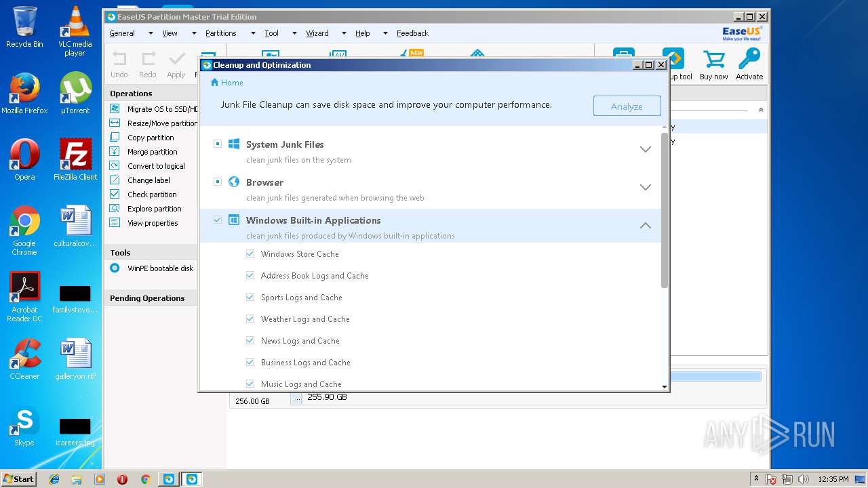Click the Change label icon
This screenshot has height=488, width=868.
[x=115, y=180]
